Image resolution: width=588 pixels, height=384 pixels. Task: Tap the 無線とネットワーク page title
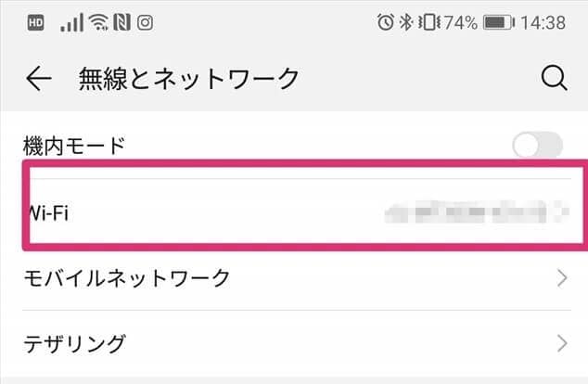(190, 80)
